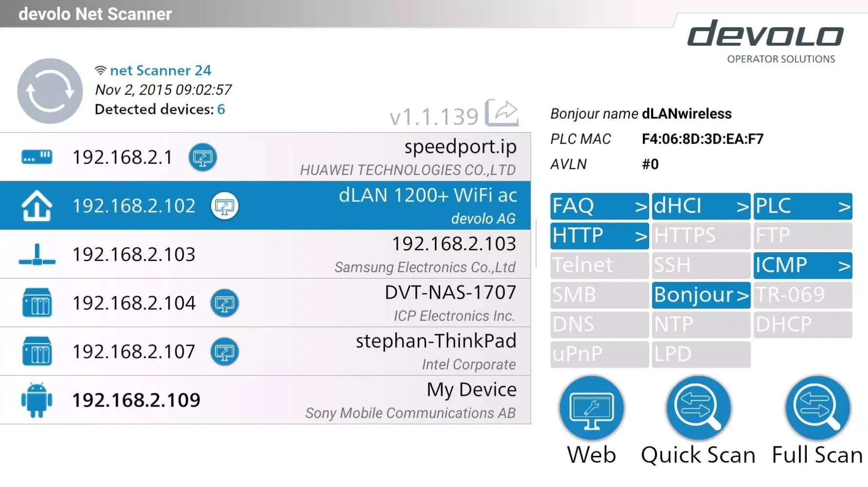Start Quick Scan with magnifier icon

(698, 408)
